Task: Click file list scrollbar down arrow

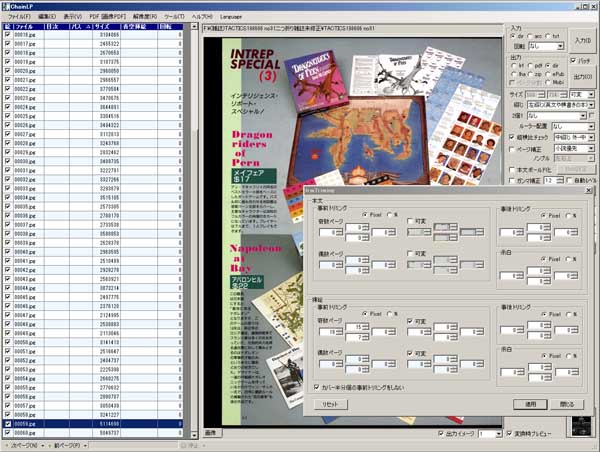Action: click(194, 435)
